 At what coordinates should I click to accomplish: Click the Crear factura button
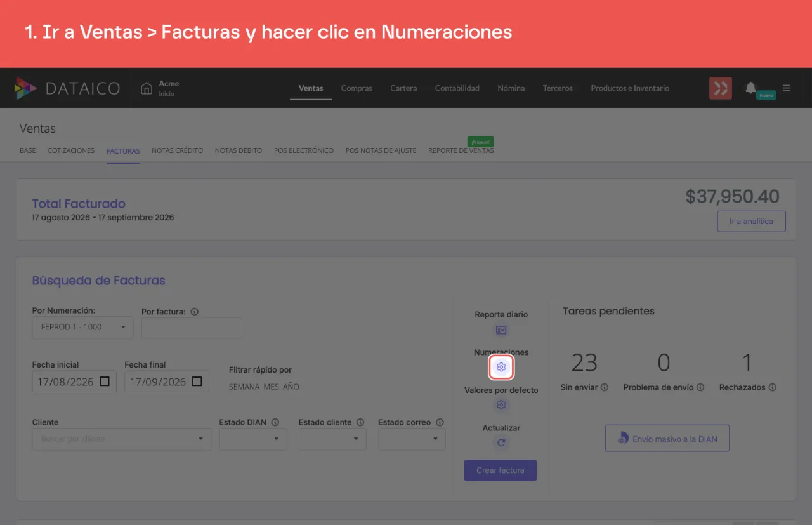click(x=501, y=470)
